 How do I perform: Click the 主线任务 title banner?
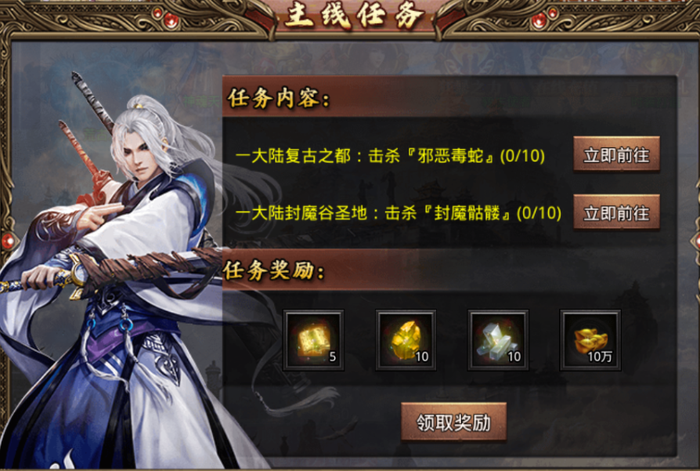click(x=354, y=16)
